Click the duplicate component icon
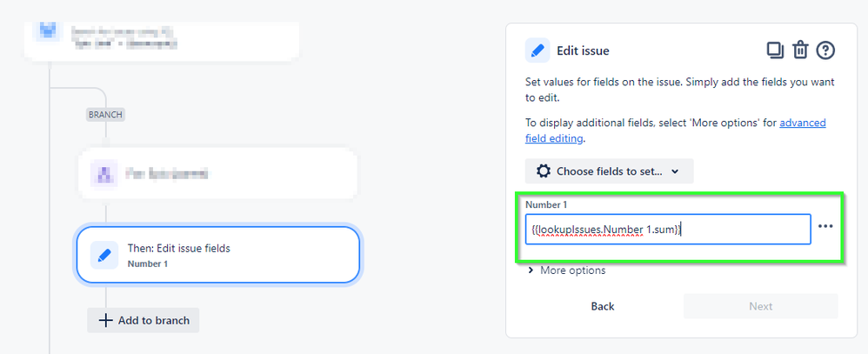868x354 pixels. pyautogui.click(x=775, y=50)
